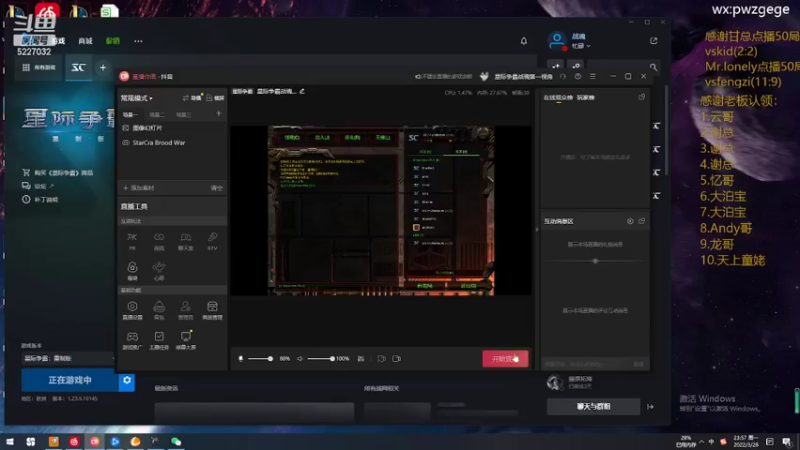This screenshot has width=800, height=450.
Task: Switch to 场景二 scene tab
Action: pos(157,114)
